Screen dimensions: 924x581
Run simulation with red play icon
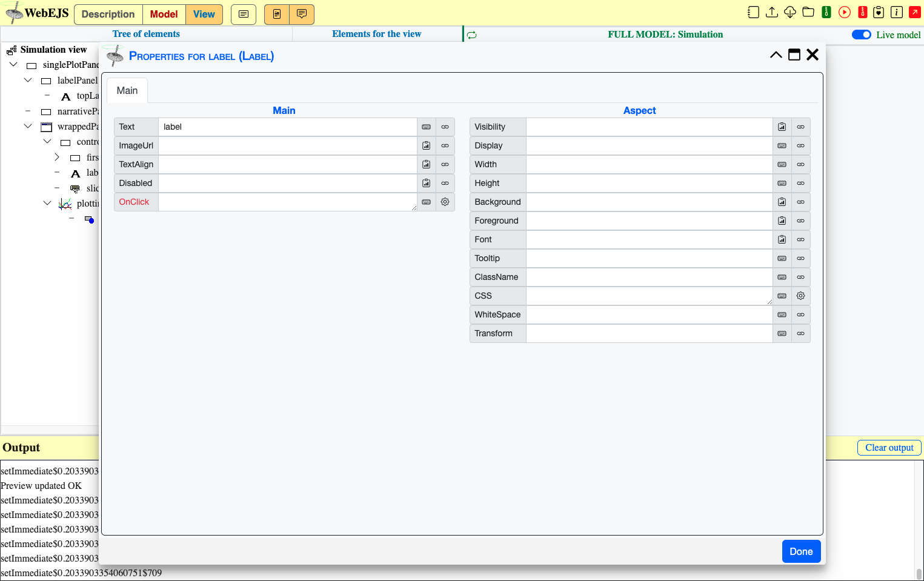pos(845,12)
